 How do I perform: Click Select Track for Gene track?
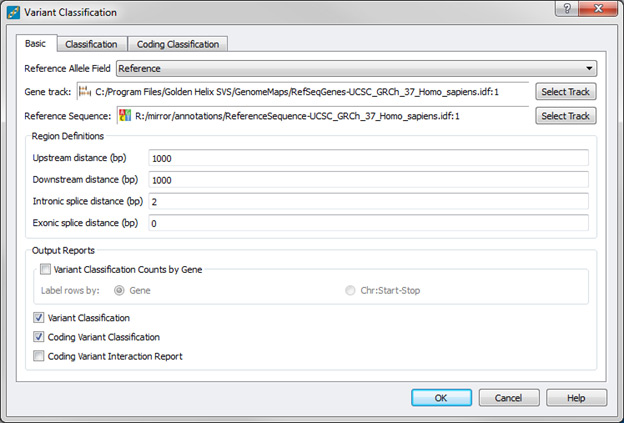pos(566,92)
